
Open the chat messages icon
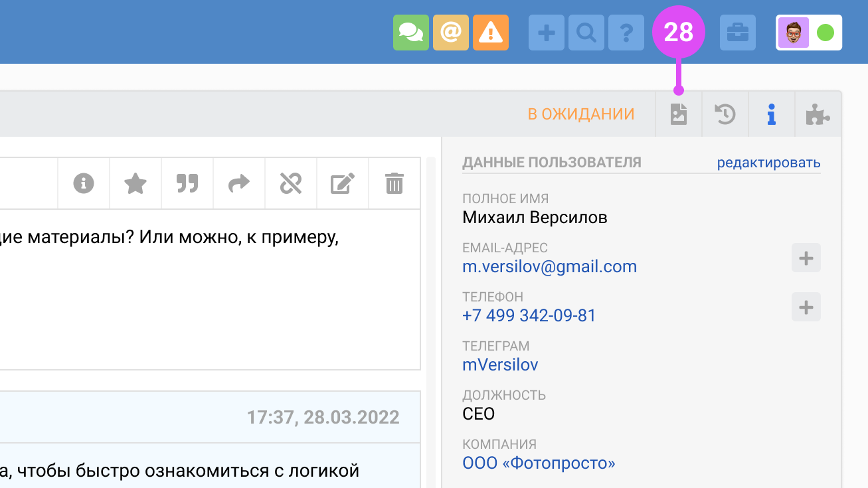tap(411, 32)
